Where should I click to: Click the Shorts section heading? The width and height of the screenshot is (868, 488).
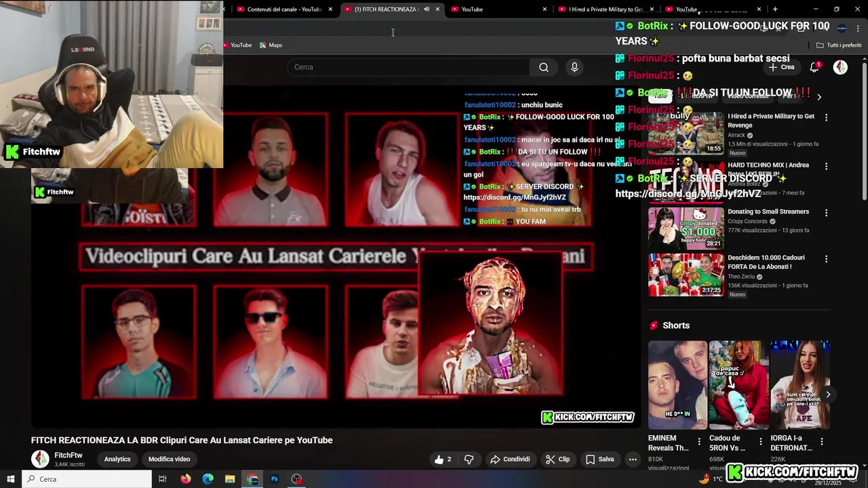pos(676,325)
